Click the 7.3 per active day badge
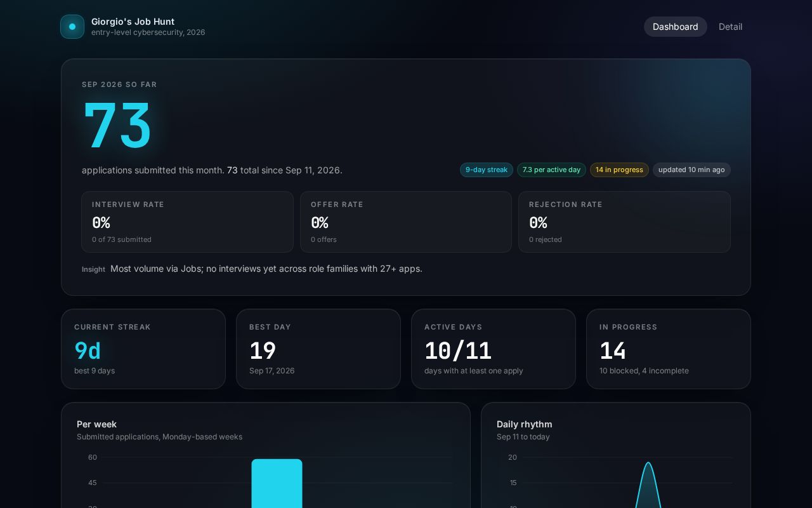Image resolution: width=812 pixels, height=508 pixels. coord(551,170)
